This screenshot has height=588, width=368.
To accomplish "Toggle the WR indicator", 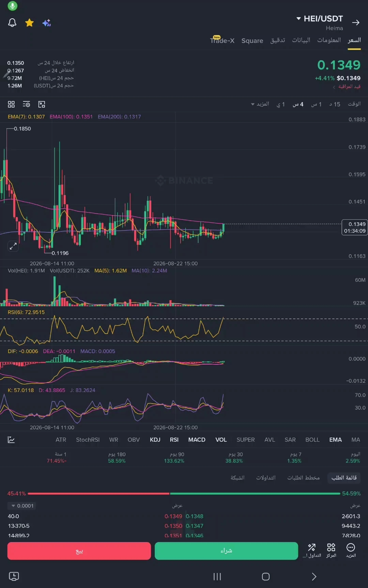I will point(114,440).
